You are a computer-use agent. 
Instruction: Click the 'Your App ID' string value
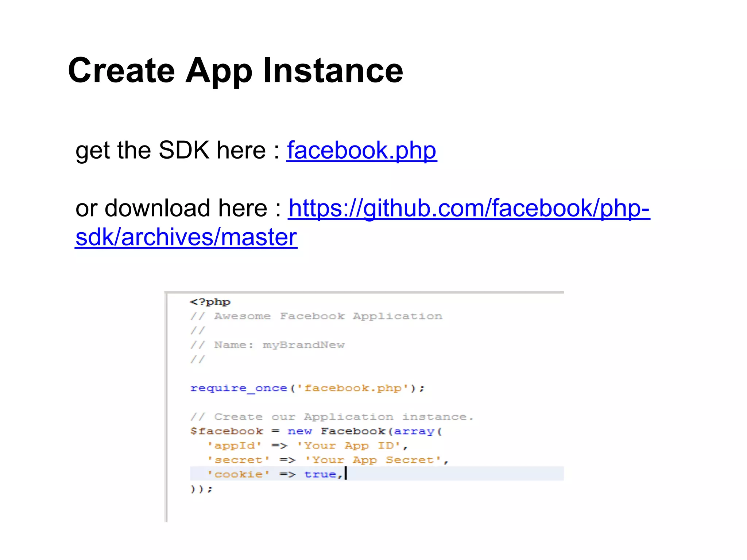(x=349, y=446)
